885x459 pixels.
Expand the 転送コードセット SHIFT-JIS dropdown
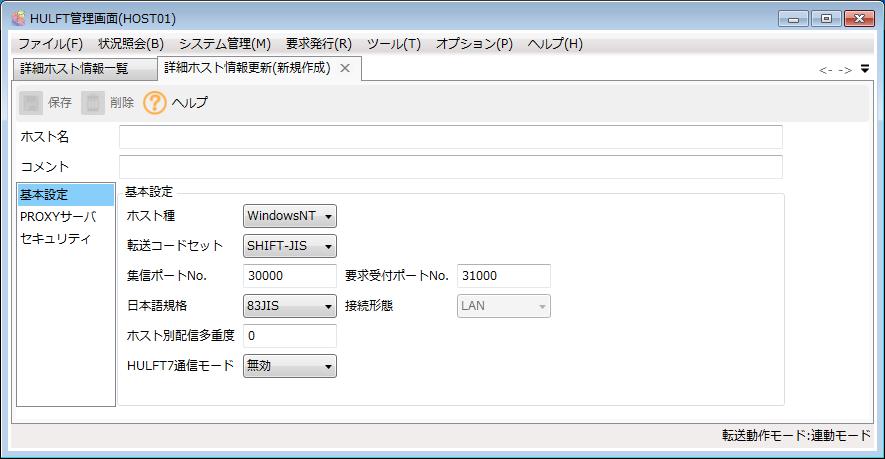tap(290, 246)
